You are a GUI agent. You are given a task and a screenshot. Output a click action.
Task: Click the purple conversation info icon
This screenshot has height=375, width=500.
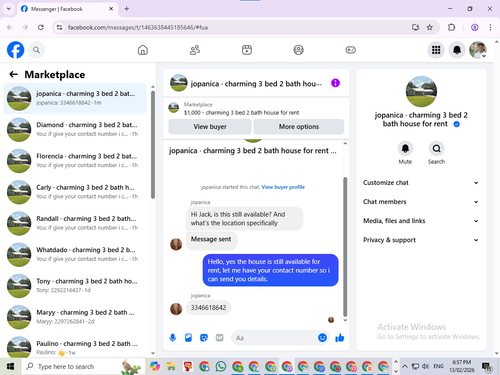[x=335, y=83]
